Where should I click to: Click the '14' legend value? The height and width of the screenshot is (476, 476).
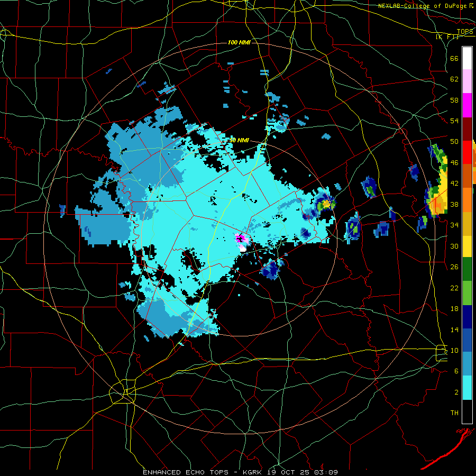454,329
